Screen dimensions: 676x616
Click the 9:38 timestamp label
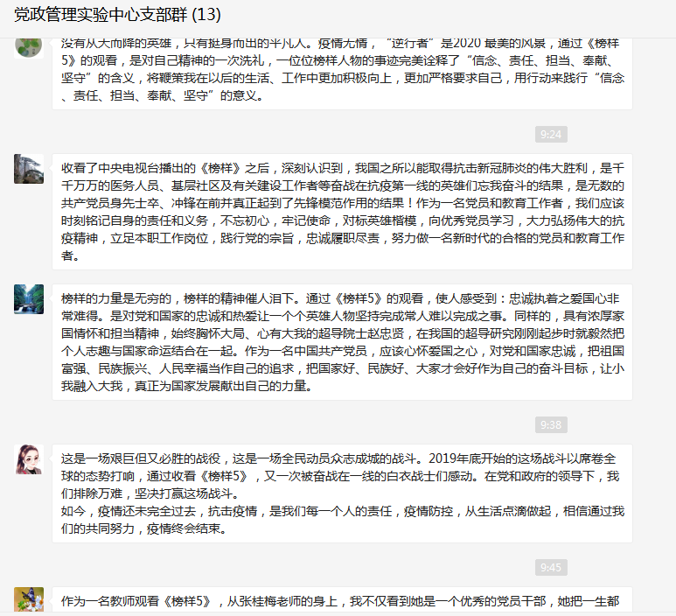click(551, 425)
